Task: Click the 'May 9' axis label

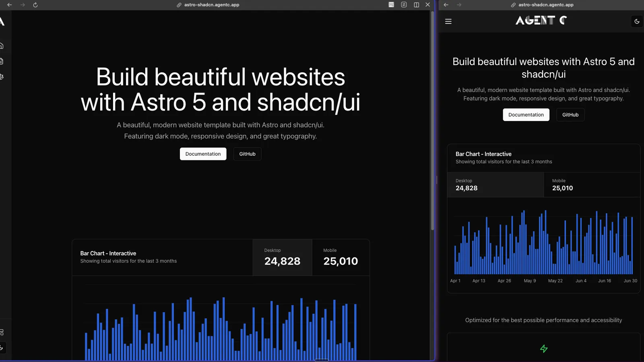Action: 530,281
